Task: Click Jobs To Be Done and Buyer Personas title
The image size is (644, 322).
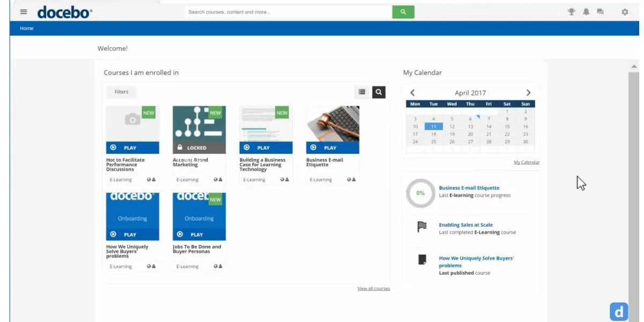Action: pos(197,249)
